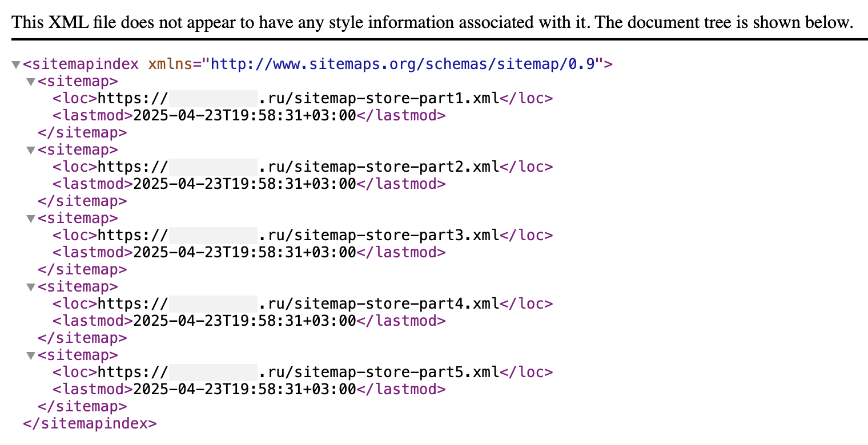Click the no style information notice text

pyautogui.click(x=432, y=23)
